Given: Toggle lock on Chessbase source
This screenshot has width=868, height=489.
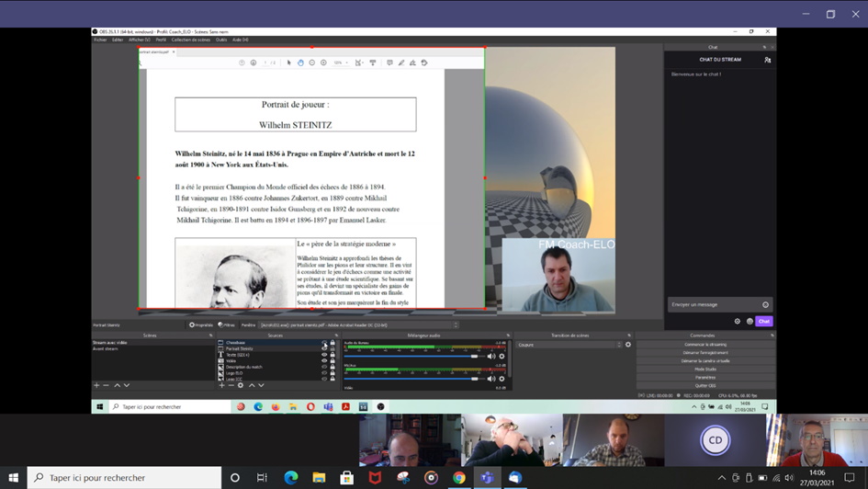Looking at the screenshot, I should [333, 343].
